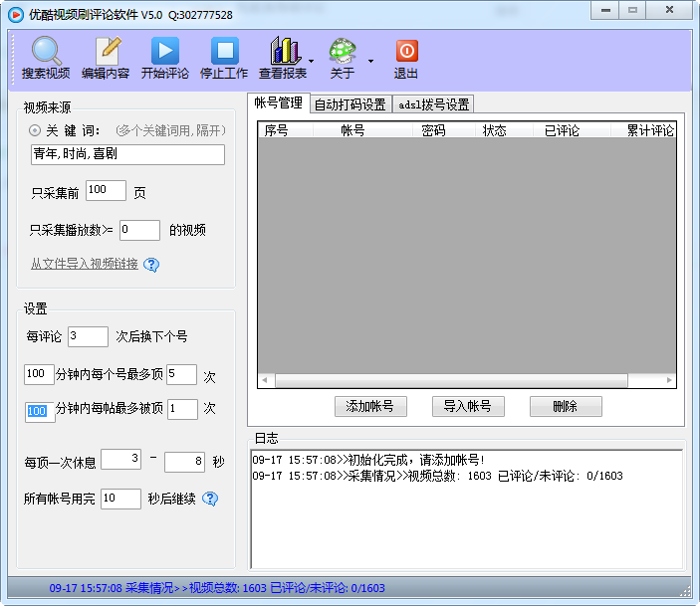The image size is (700, 606).
Task: Click 所有帐号用完 seconds field showing 10
Action: (121, 499)
